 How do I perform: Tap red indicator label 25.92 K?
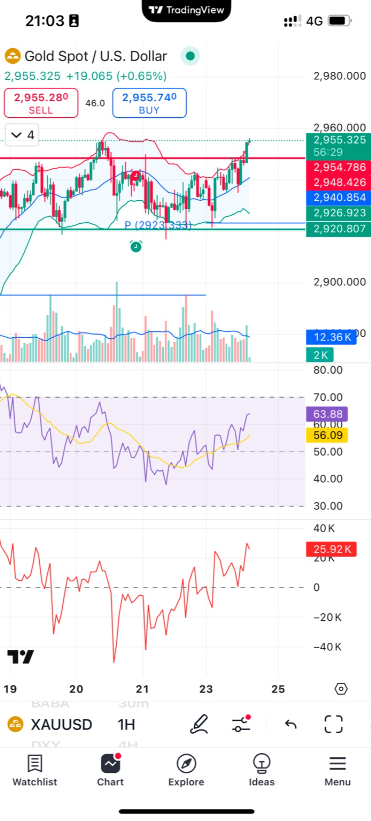pyautogui.click(x=331, y=550)
